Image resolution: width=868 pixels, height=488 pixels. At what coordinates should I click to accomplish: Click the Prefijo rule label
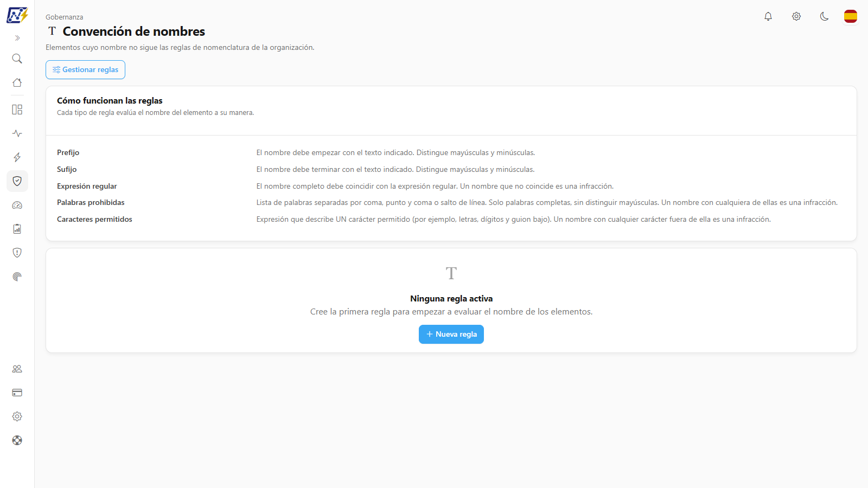click(68, 153)
